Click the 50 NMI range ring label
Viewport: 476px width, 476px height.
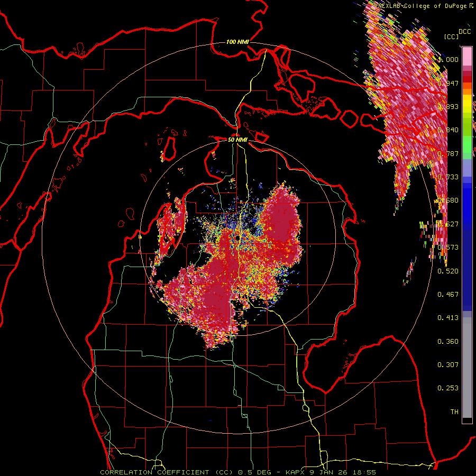pos(237,140)
